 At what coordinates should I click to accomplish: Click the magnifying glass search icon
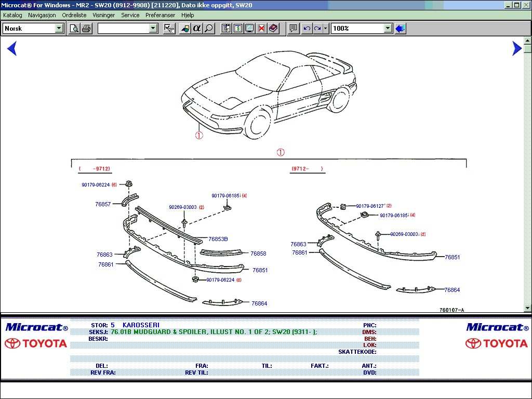coord(209,28)
